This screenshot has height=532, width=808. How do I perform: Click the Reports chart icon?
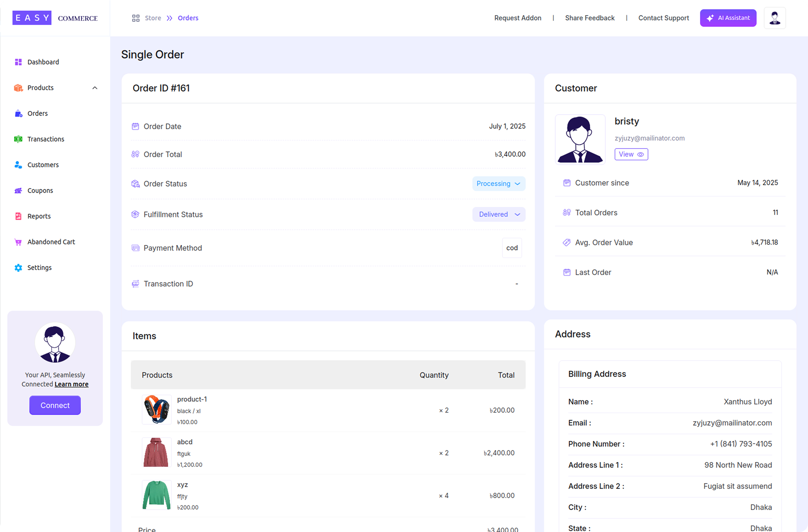pyautogui.click(x=18, y=216)
